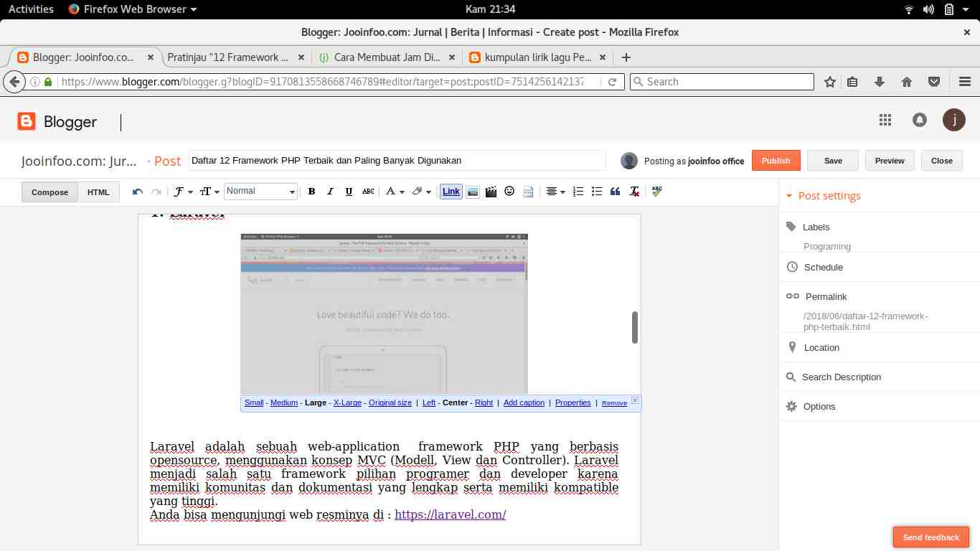Open a new browser tab
Screen dimensions: 980x551
click(x=626, y=57)
